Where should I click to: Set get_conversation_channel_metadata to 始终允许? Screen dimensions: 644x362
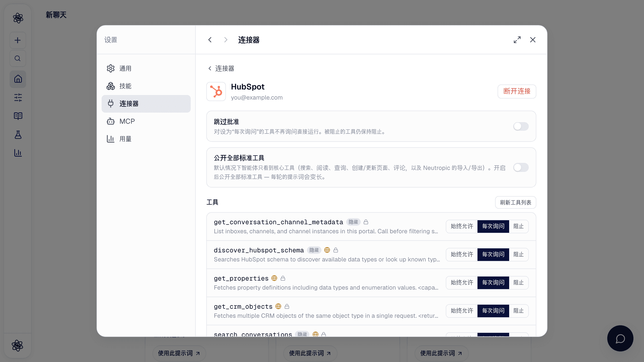pos(462,227)
